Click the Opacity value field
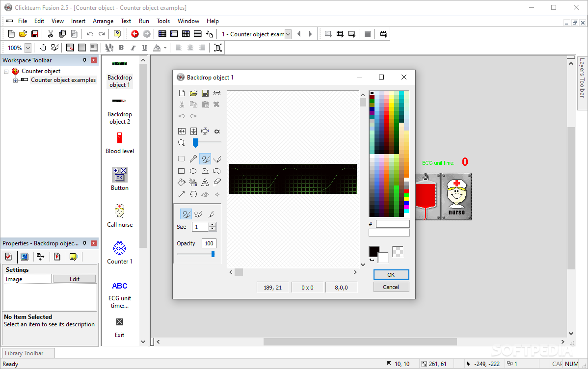Screen dimensions: 588x369 pos(209,243)
